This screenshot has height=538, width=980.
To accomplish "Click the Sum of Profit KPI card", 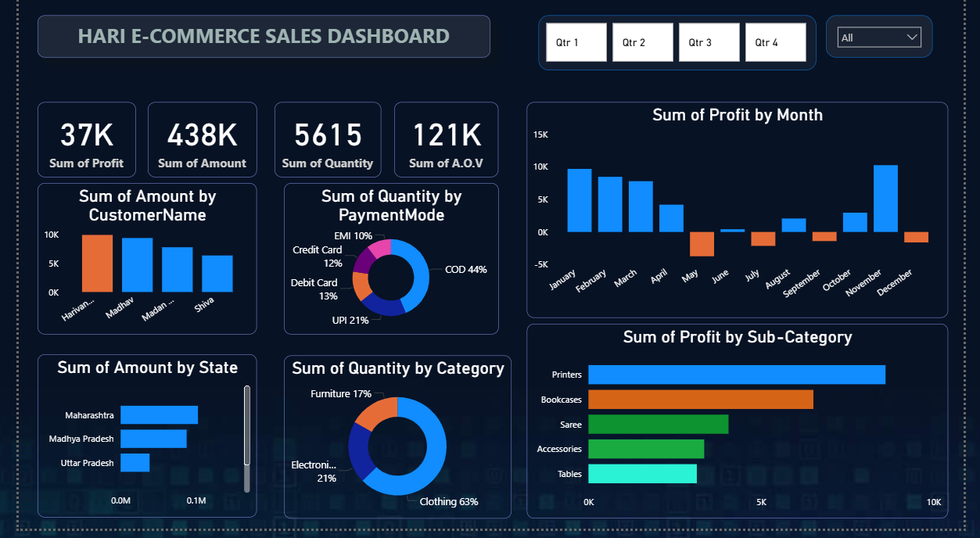I will click(86, 139).
